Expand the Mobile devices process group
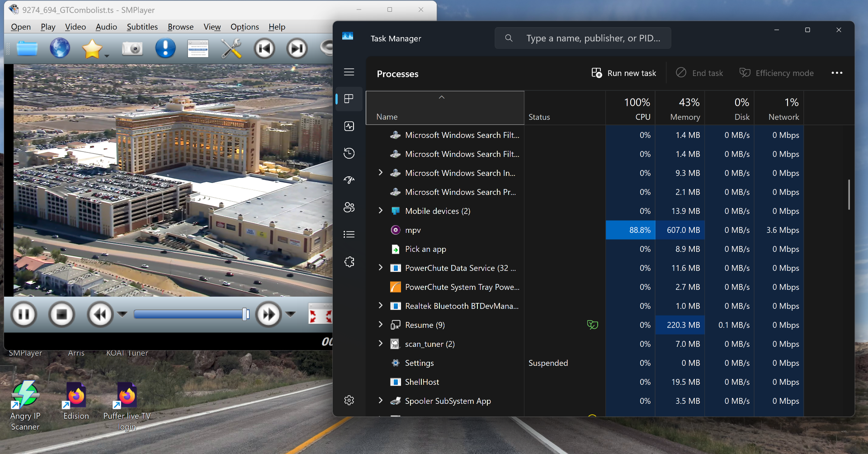This screenshot has width=868, height=454. pyautogui.click(x=381, y=211)
